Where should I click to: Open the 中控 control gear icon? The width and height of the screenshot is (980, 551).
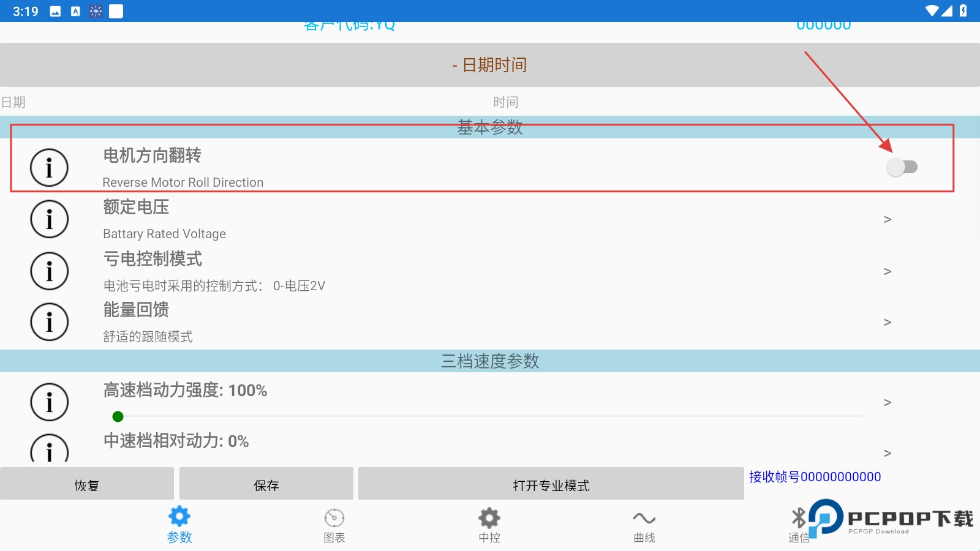[x=489, y=517]
